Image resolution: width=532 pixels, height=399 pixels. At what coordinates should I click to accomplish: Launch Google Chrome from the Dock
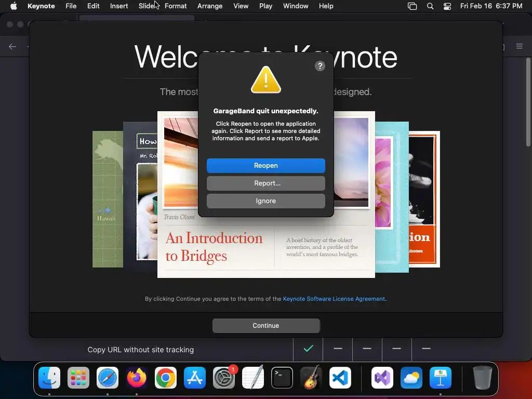point(166,378)
